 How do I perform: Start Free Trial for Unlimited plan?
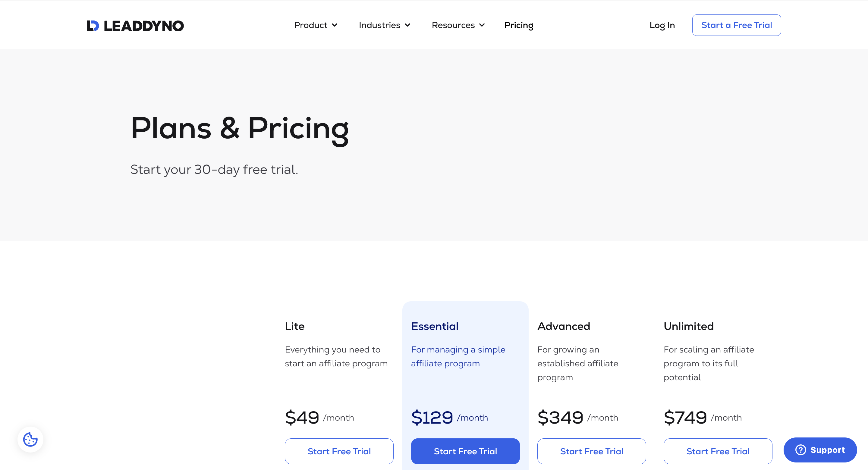tap(718, 451)
